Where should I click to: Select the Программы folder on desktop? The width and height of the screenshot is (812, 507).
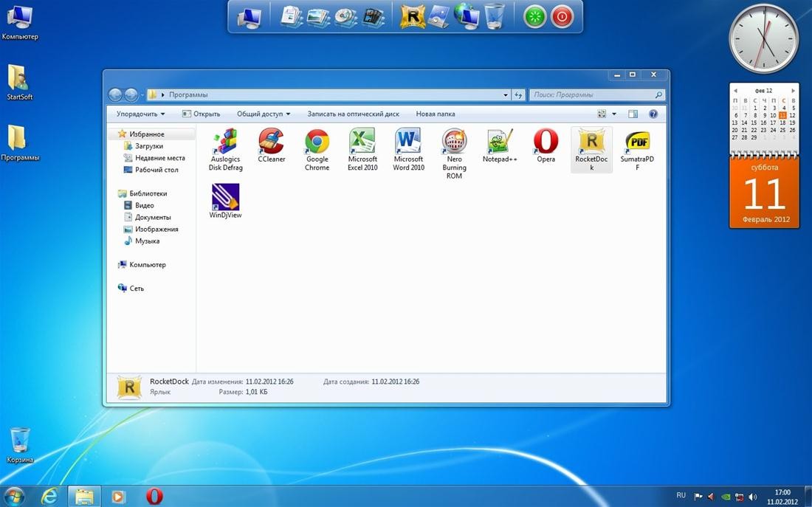click(x=20, y=143)
